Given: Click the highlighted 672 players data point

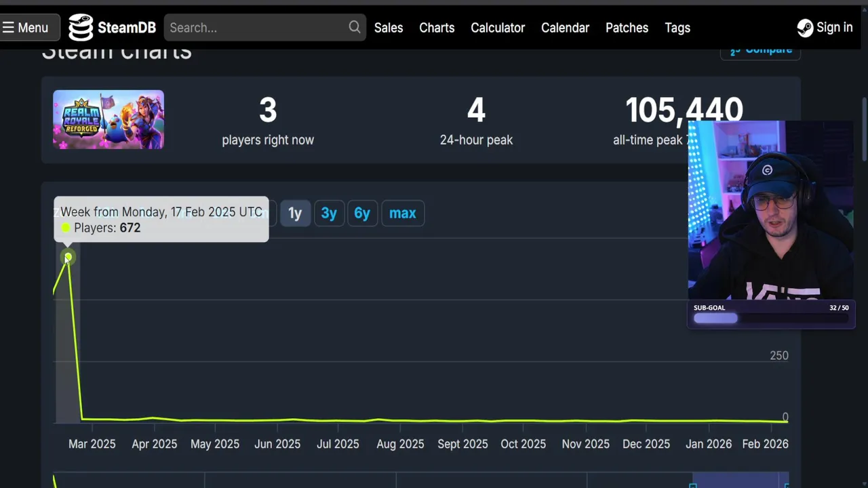Looking at the screenshot, I should (68, 257).
